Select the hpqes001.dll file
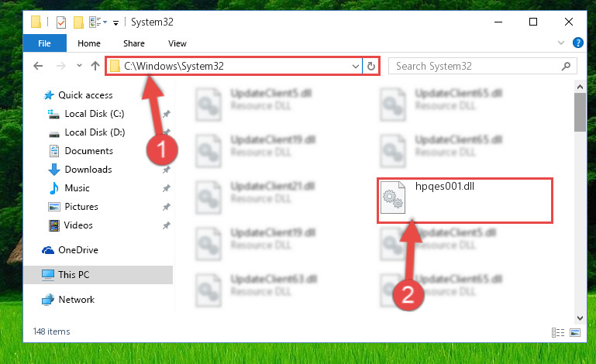This screenshot has height=364, width=596. pos(464,201)
